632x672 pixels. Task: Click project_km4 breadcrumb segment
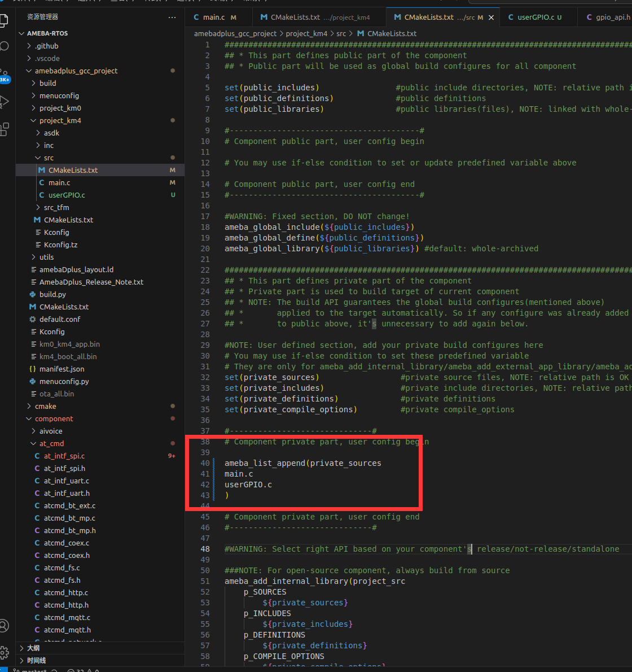point(306,33)
